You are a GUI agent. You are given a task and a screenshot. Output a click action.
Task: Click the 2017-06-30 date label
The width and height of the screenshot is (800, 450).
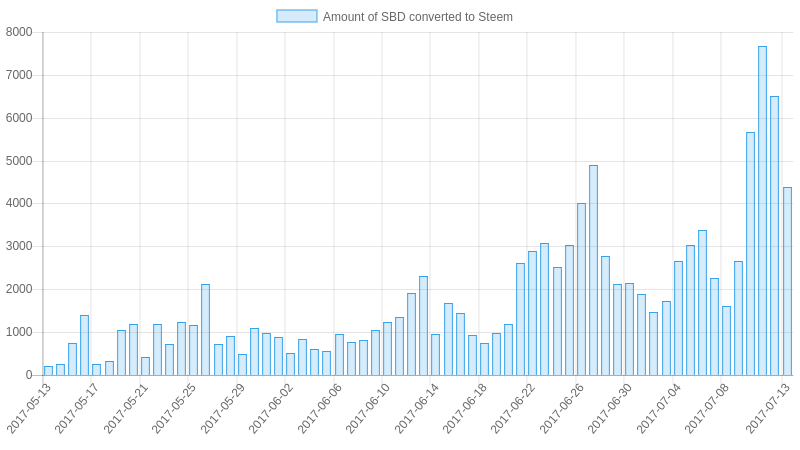[x=610, y=409]
